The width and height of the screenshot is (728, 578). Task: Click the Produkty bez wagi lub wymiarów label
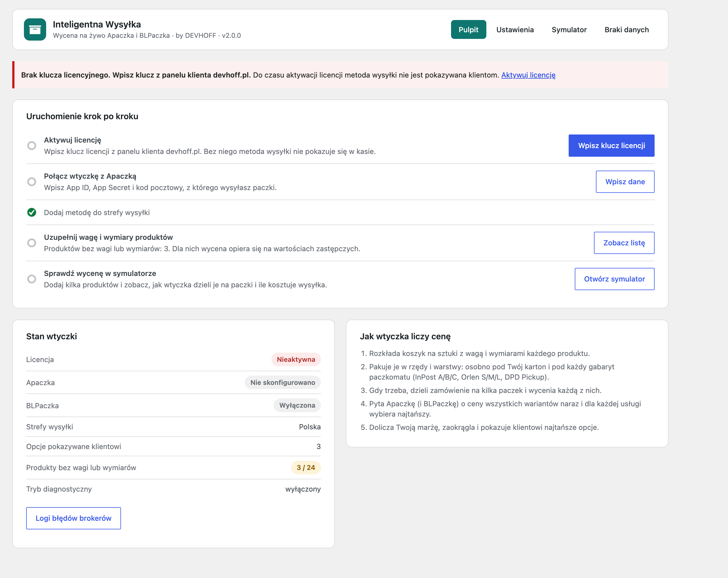(81, 467)
